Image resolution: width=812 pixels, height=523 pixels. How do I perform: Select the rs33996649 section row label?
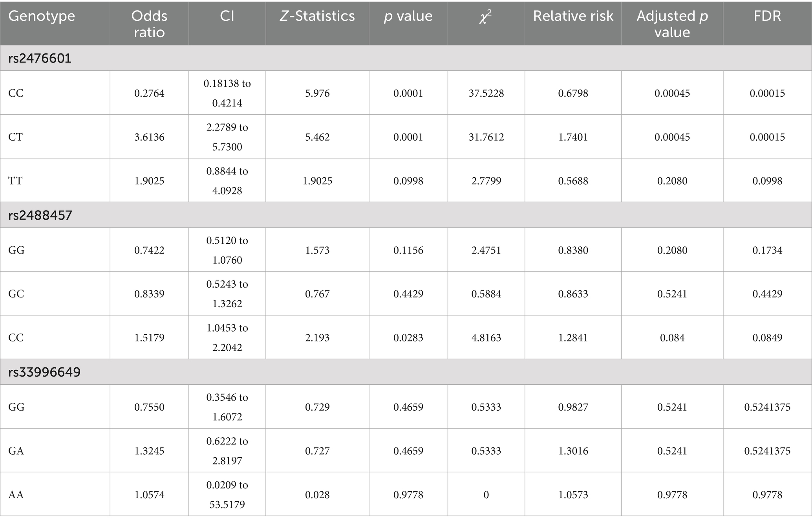click(x=44, y=372)
